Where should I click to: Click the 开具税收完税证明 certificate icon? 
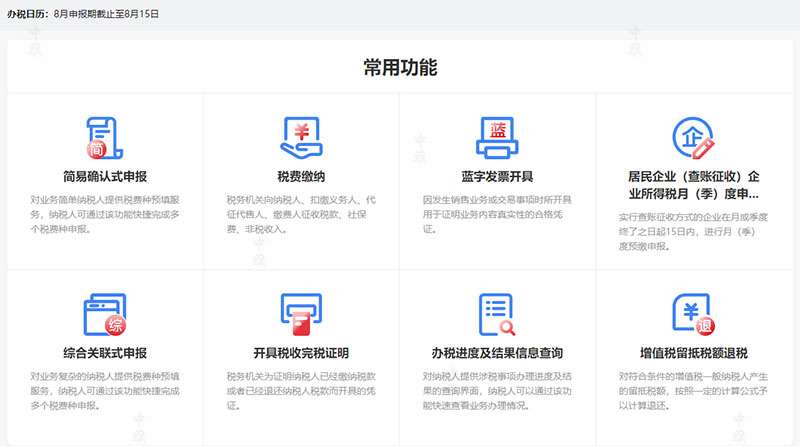point(300,316)
